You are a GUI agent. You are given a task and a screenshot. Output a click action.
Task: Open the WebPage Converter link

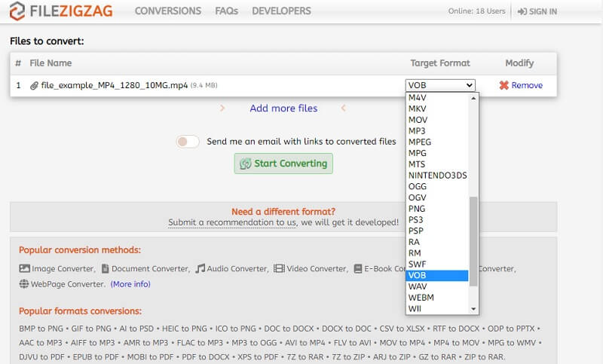pos(68,284)
